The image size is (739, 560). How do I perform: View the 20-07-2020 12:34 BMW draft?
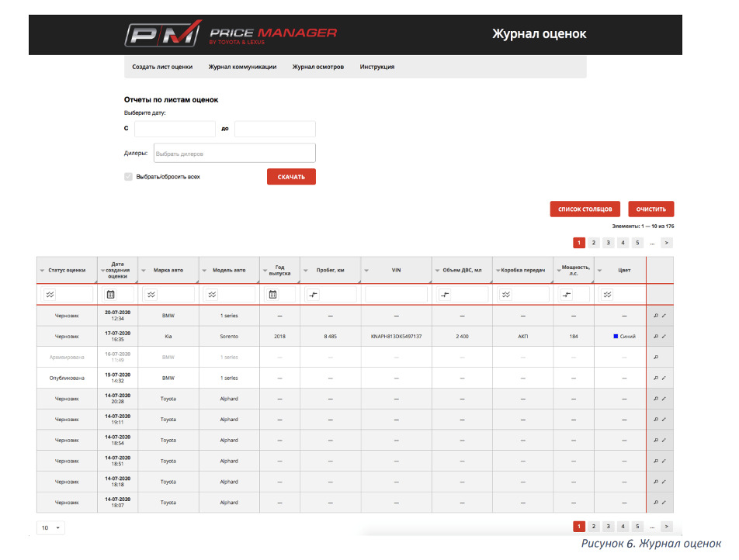pos(656,316)
